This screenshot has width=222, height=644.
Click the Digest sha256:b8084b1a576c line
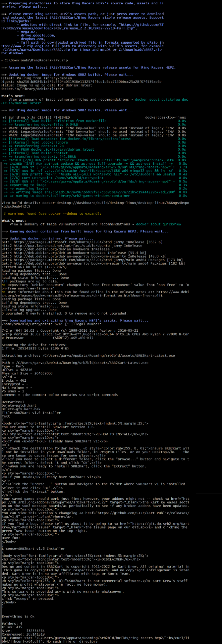pos(81,82)
